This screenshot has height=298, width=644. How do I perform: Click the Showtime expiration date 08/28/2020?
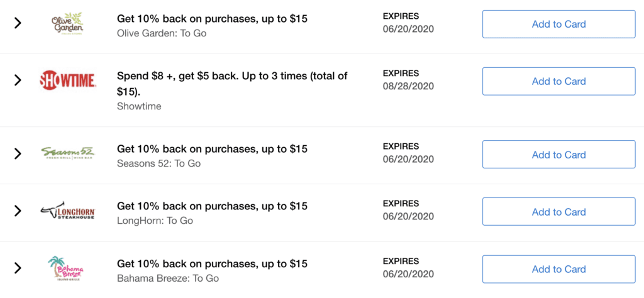pos(408,86)
